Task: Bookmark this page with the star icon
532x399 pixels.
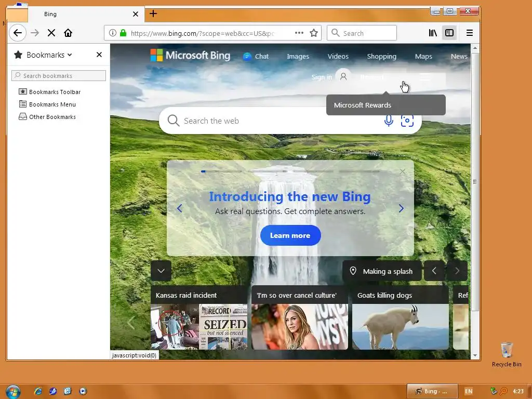Action: click(x=314, y=33)
